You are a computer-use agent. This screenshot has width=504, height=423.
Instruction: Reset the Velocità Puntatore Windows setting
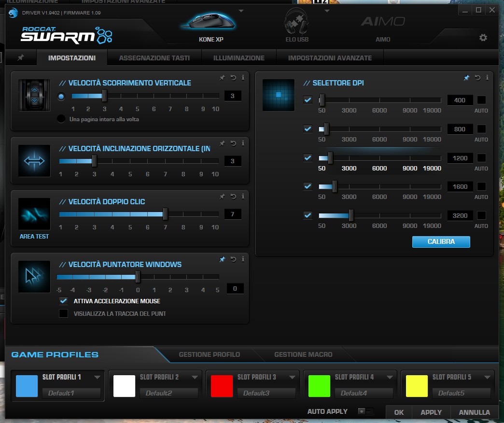point(233,259)
